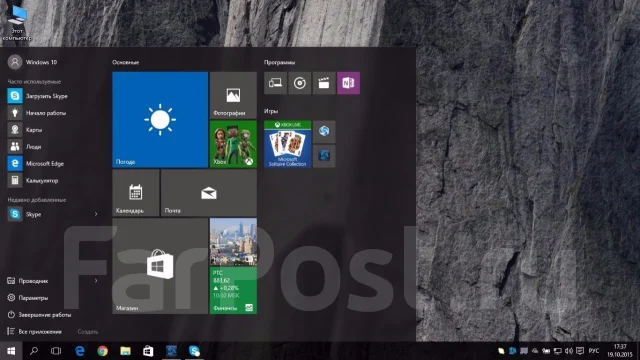Viewport: 640px width, 360px height.
Task: Open the blue swirl game tile
Action: [x=324, y=131]
